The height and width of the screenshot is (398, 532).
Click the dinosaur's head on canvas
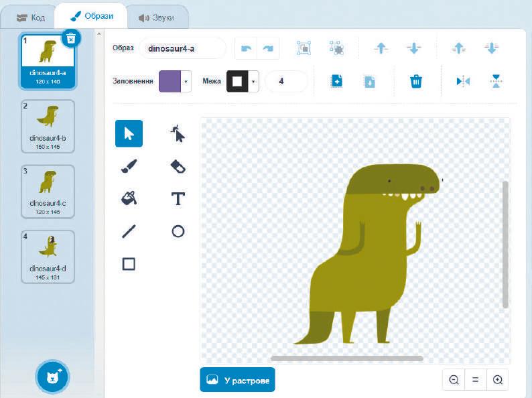tap(393, 179)
